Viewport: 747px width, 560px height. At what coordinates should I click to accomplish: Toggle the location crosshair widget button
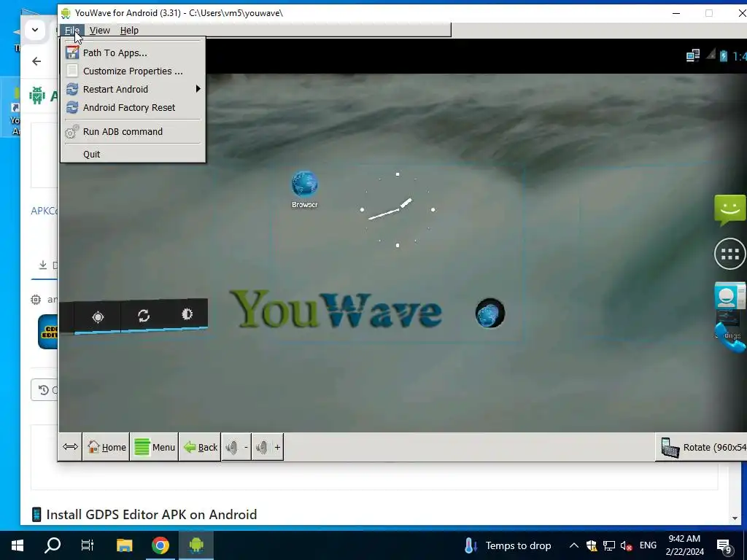(x=98, y=316)
